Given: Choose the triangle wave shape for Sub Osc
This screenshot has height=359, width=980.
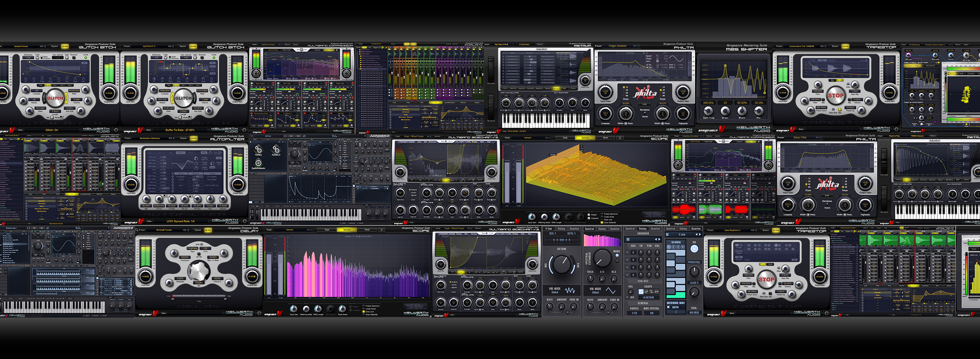Looking at the screenshot, I should [647, 292].
